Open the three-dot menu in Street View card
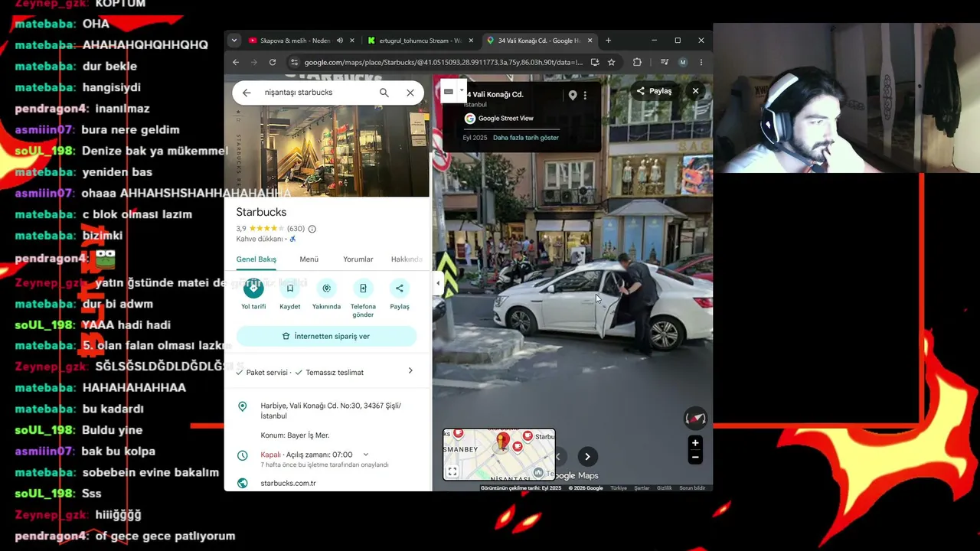Viewport: 980px width, 551px height. (x=585, y=95)
